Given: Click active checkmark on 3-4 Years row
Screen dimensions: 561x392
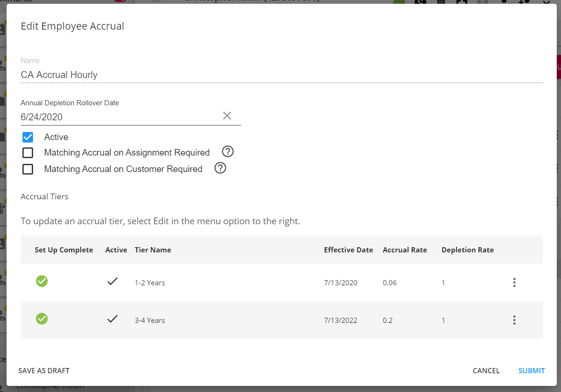Looking at the screenshot, I should [112, 319].
